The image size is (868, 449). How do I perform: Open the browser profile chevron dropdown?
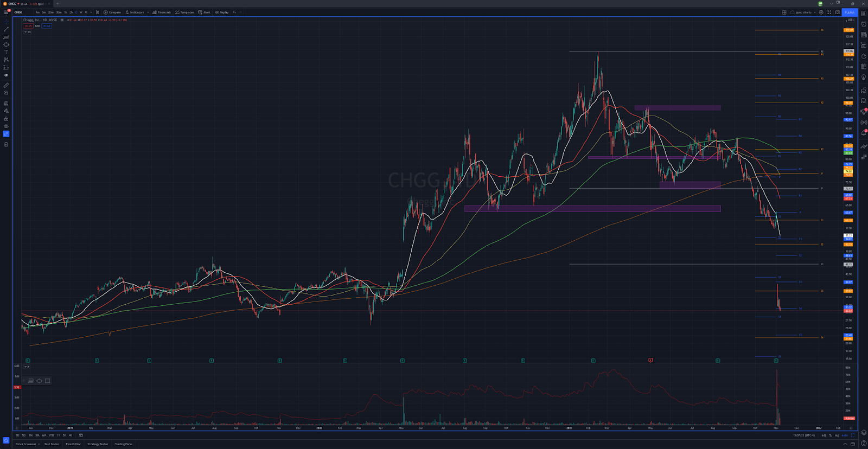click(831, 3)
